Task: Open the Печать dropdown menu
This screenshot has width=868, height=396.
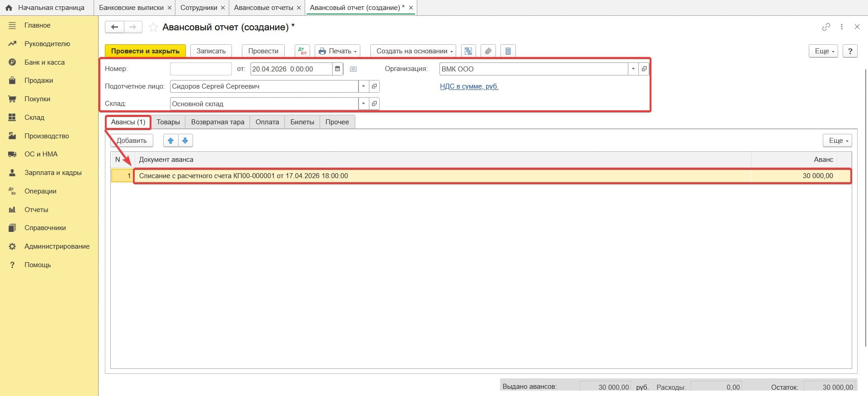Action: pos(338,51)
